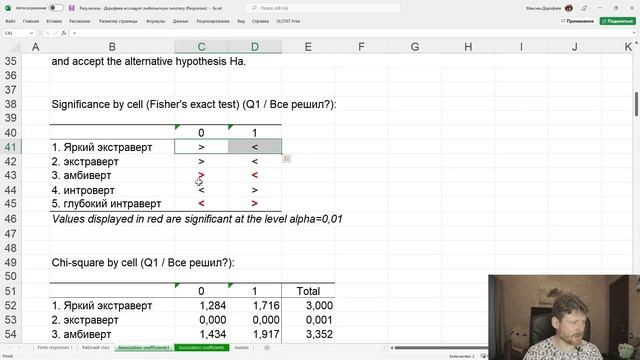Screen dimensions: 640x360
Task: Open the Главная ribbon tab
Action: [31, 21]
